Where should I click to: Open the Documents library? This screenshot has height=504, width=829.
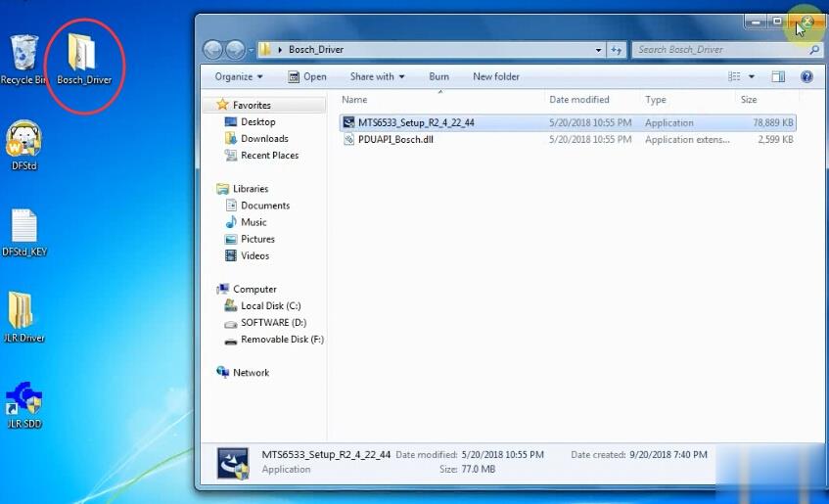pyautogui.click(x=265, y=206)
